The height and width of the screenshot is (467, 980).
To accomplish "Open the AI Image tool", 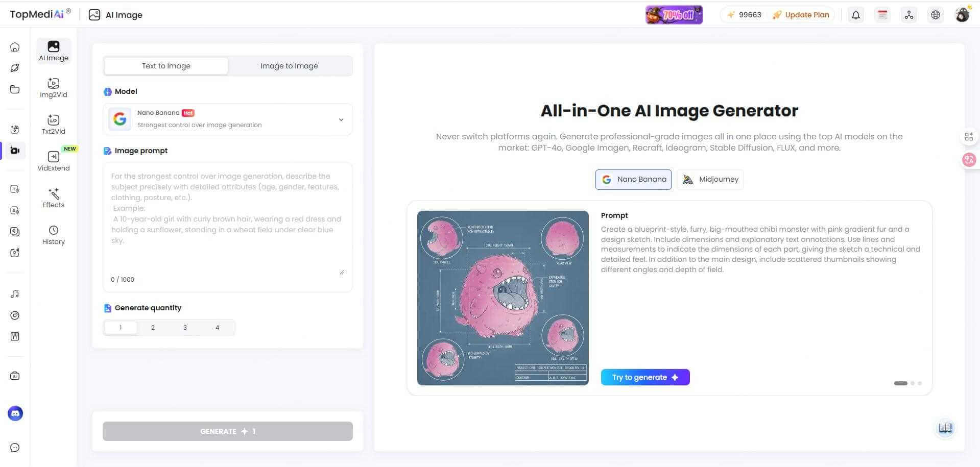I will 53,51.
